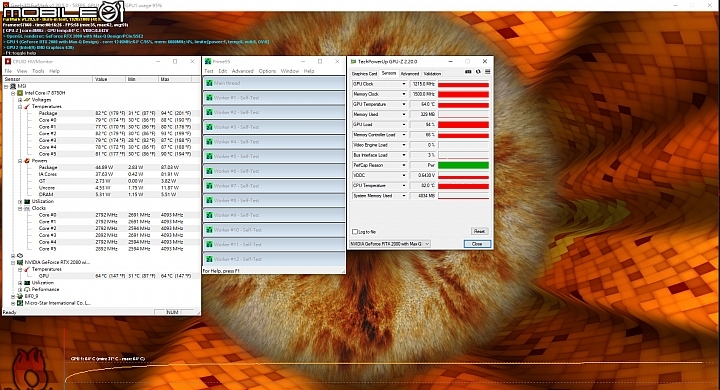Click the green PerfCap Reason bar

tap(463, 165)
